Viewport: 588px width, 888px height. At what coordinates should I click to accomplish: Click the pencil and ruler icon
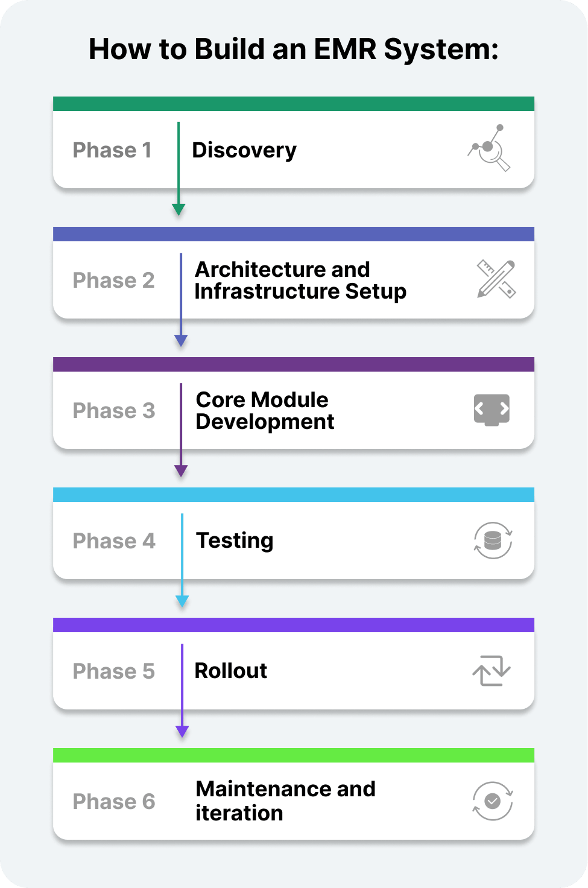(x=496, y=279)
